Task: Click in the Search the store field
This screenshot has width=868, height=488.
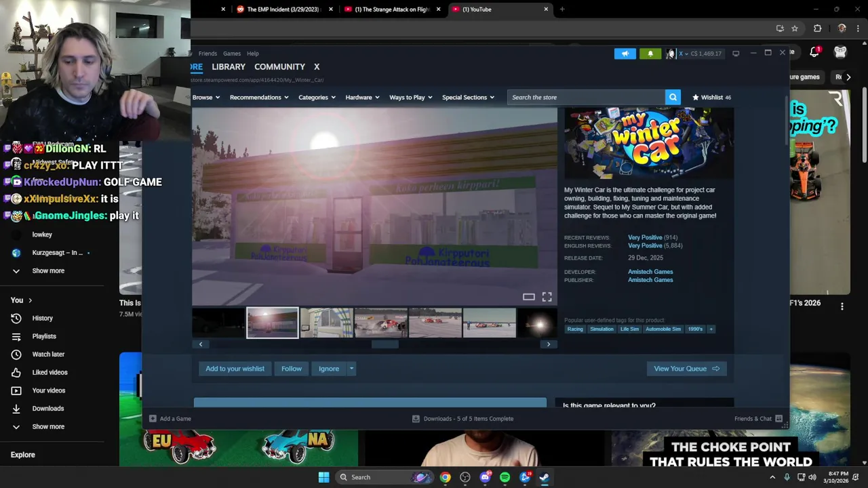Action: coord(587,98)
